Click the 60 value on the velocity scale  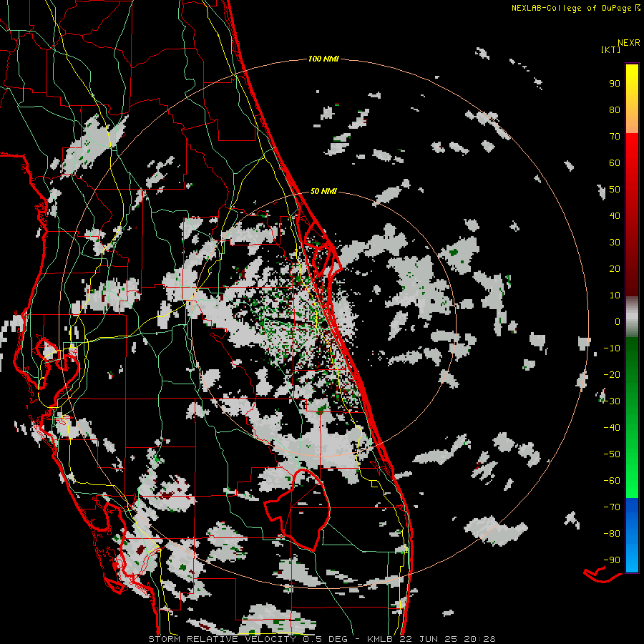(x=615, y=162)
